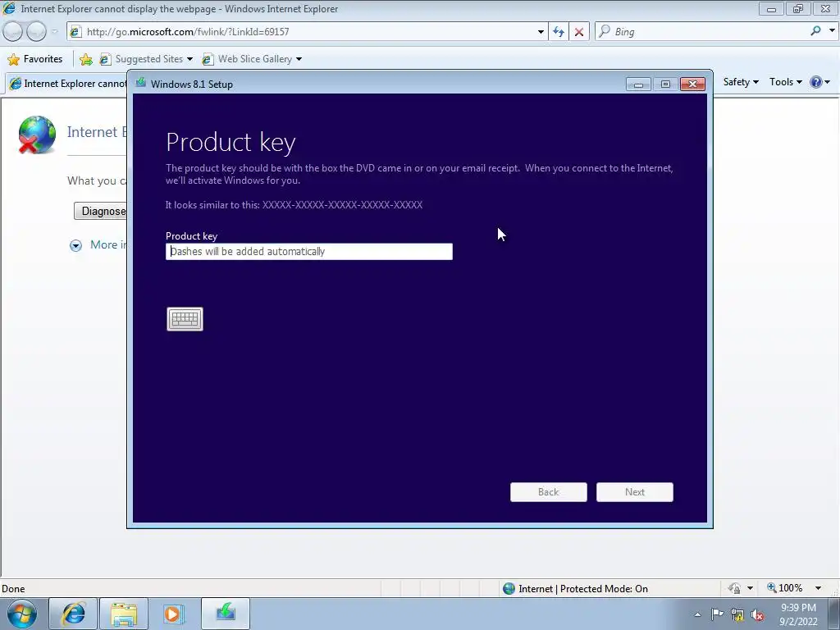Maximize the Windows 8.1 Setup window
840x630 pixels.
[665, 84]
